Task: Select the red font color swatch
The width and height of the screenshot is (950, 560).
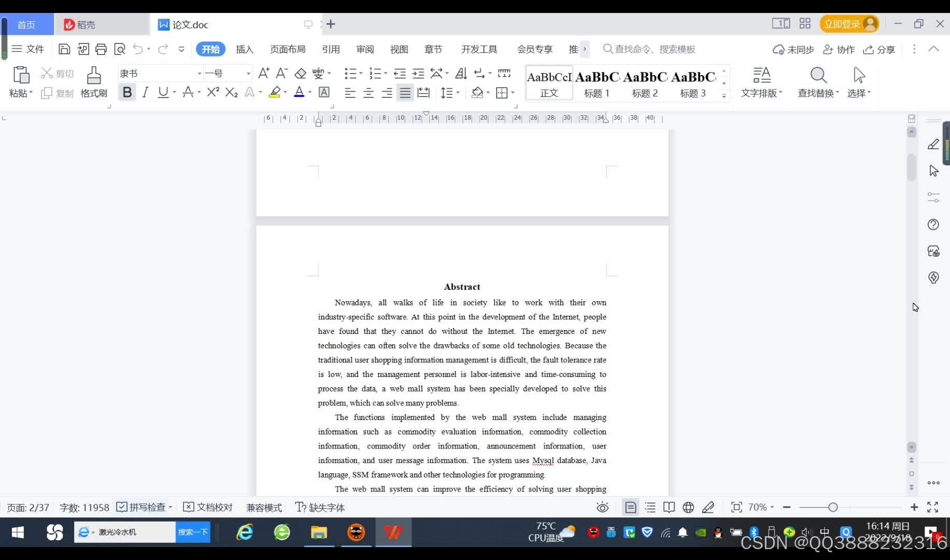Action: pos(300,96)
